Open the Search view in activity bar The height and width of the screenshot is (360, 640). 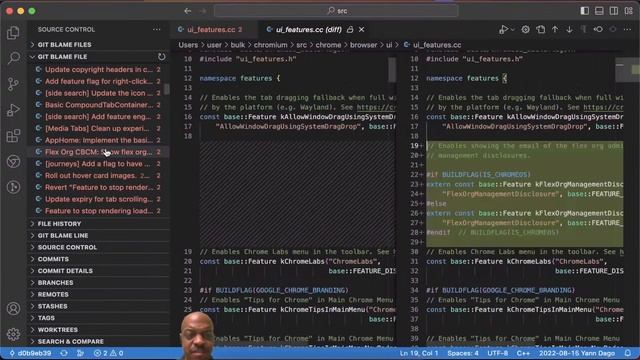pyautogui.click(x=13, y=58)
